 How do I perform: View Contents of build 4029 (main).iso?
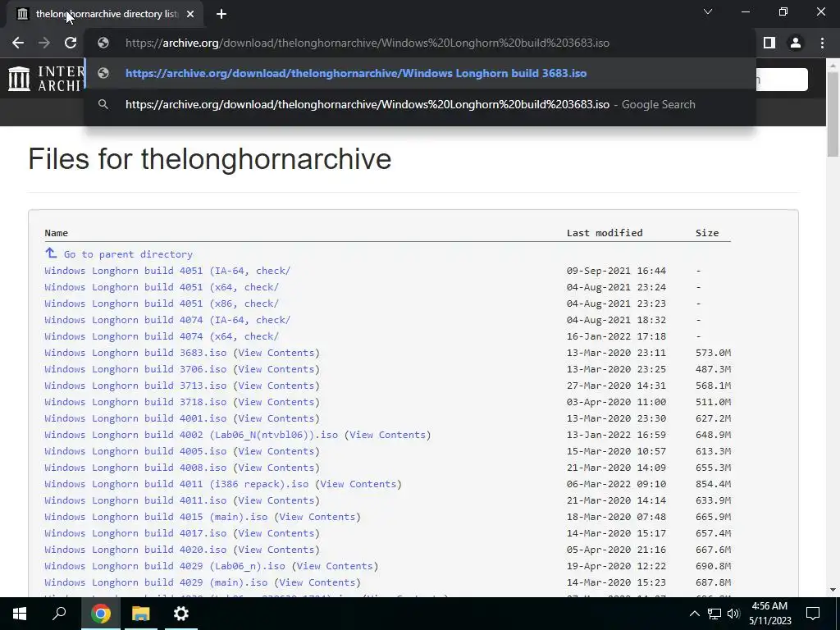[x=317, y=582]
